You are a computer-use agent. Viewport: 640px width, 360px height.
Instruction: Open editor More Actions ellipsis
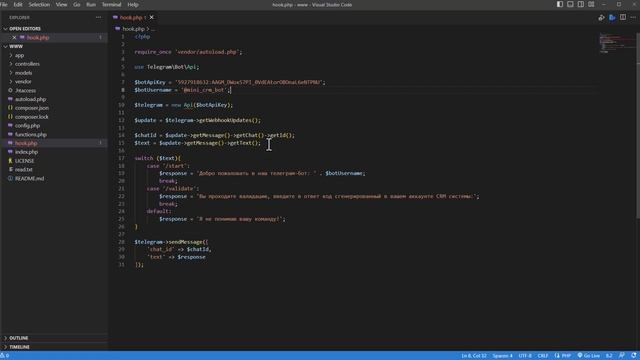[633, 18]
